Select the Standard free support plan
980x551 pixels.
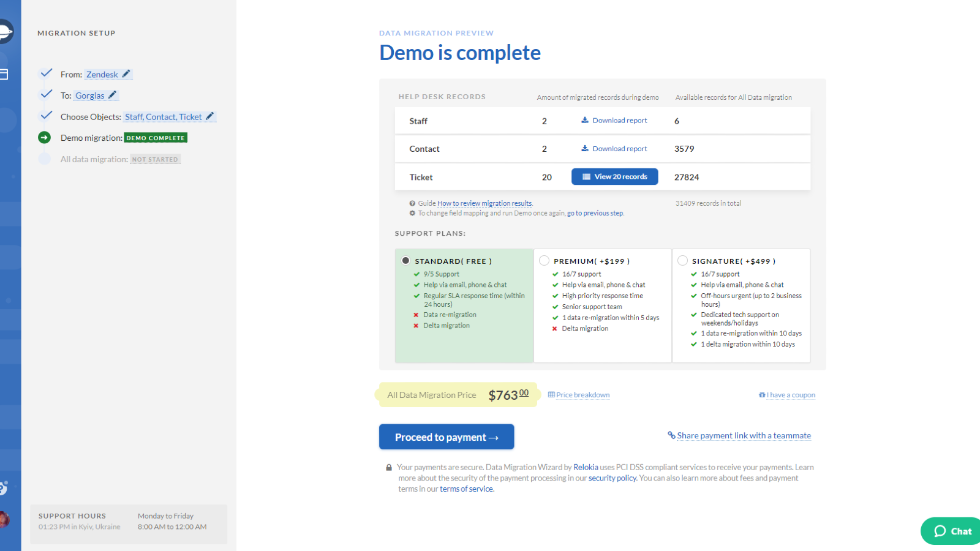coord(405,260)
